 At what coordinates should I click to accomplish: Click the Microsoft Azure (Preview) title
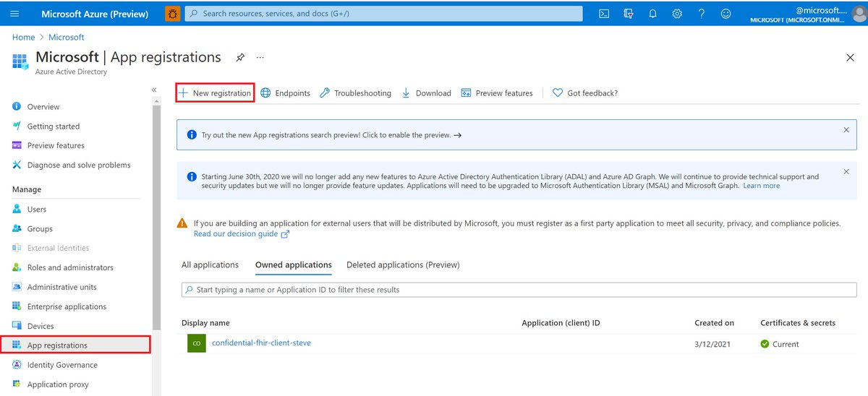click(95, 14)
